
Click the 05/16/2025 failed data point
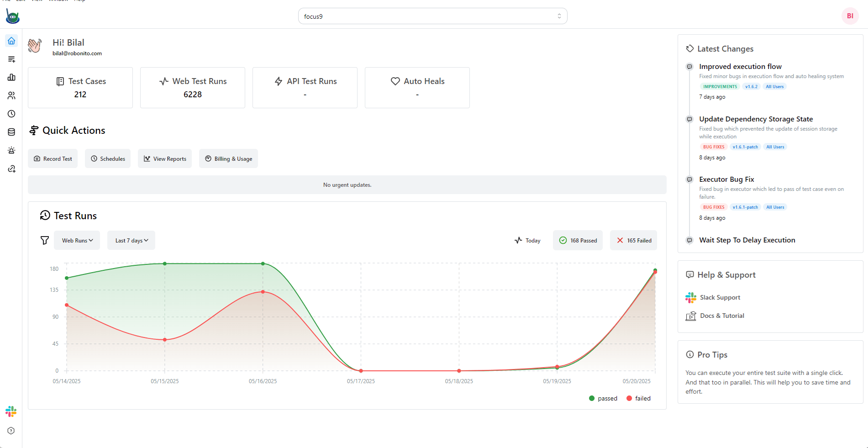coord(263,292)
